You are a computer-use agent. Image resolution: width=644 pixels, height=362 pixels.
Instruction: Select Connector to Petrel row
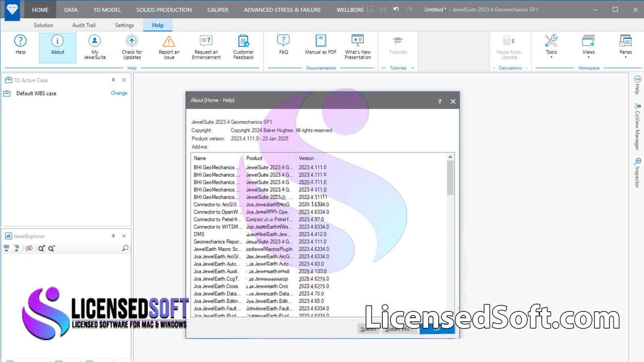coord(318,219)
